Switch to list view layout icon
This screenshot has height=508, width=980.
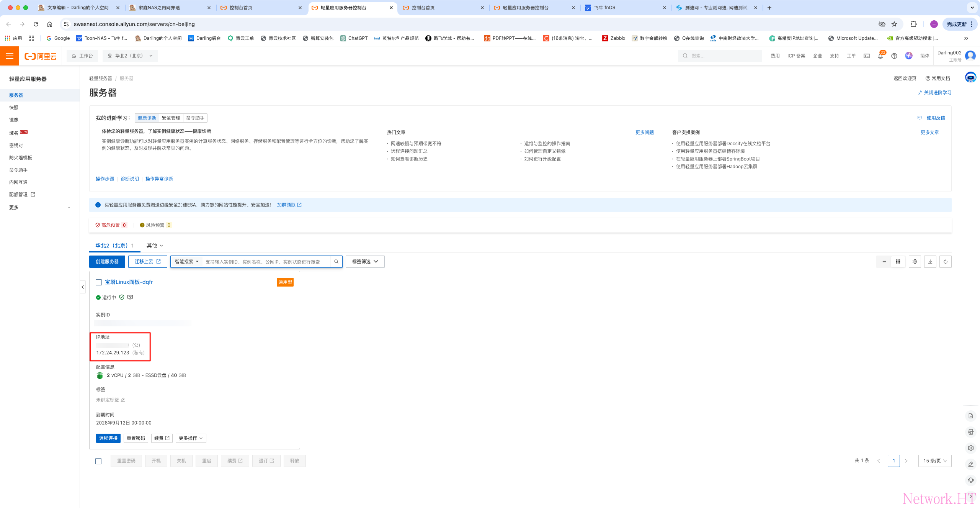point(884,262)
